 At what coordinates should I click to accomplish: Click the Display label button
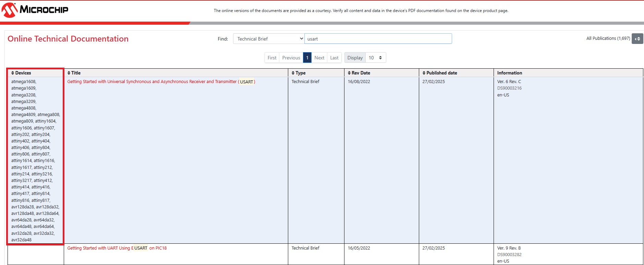point(355,58)
